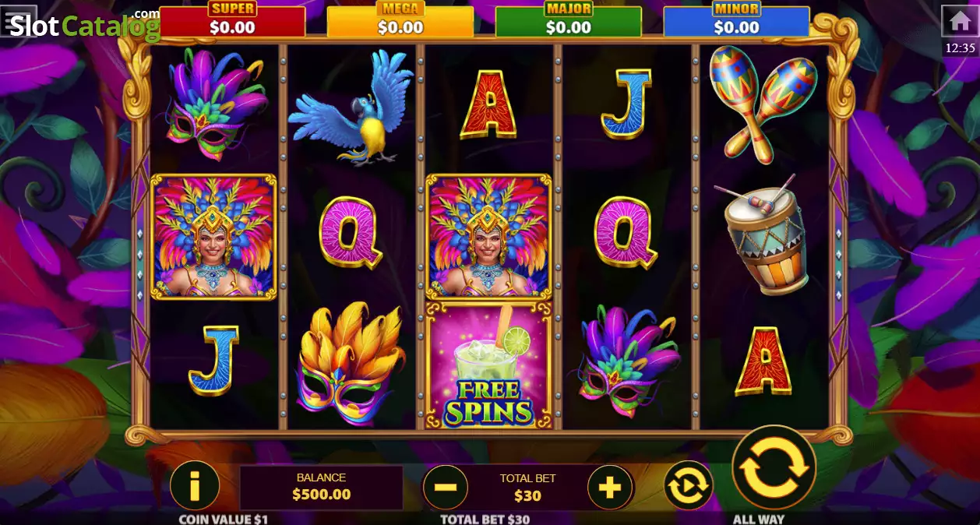Enable autoplay using the small circular play icon
Image resolution: width=980 pixels, height=525 pixels.
tap(689, 486)
